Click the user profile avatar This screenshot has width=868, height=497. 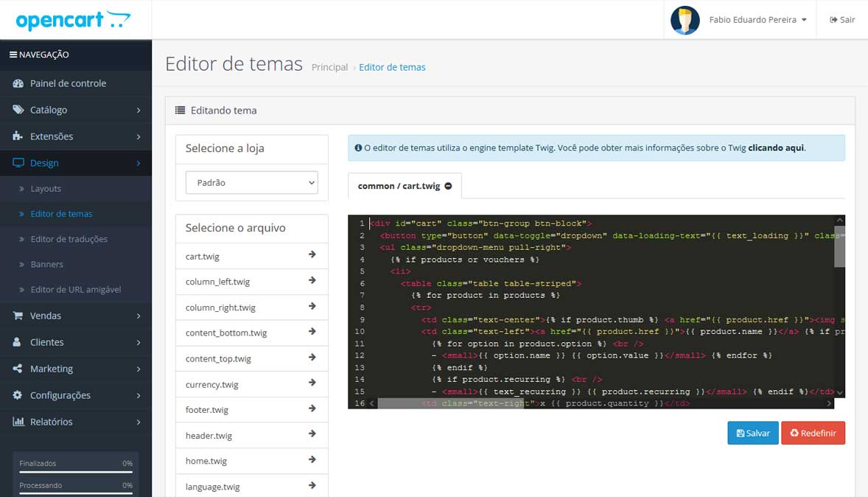[685, 20]
